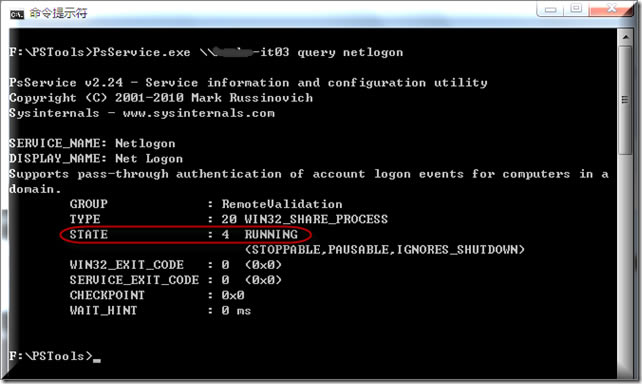Click 'query netlogon' in the command line
Screen dimensions: 642x384
click(x=350, y=52)
